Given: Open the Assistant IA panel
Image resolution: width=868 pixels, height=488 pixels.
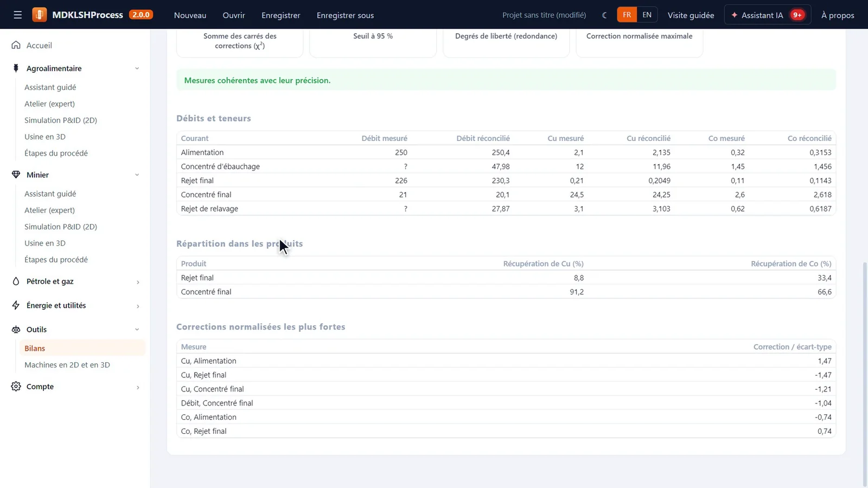Looking at the screenshot, I should [x=767, y=15].
